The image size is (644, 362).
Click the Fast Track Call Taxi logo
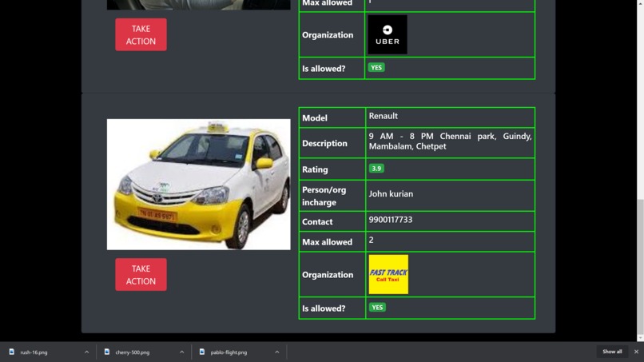388,274
